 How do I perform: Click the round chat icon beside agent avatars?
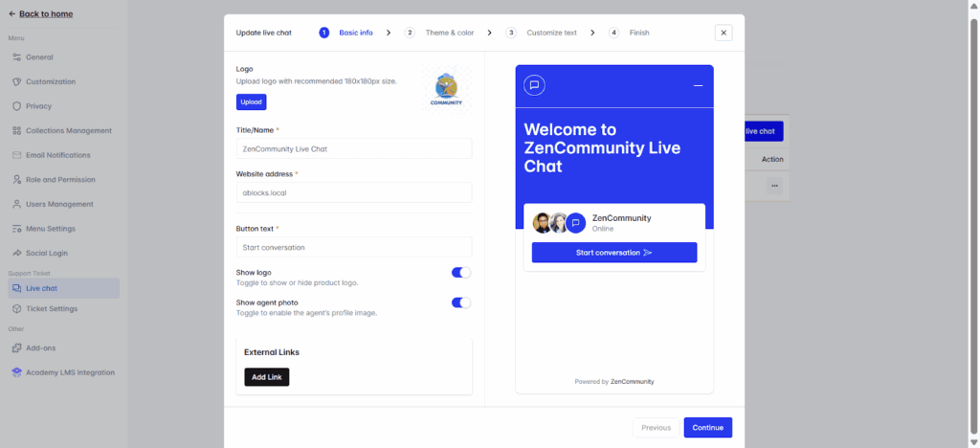tap(575, 223)
